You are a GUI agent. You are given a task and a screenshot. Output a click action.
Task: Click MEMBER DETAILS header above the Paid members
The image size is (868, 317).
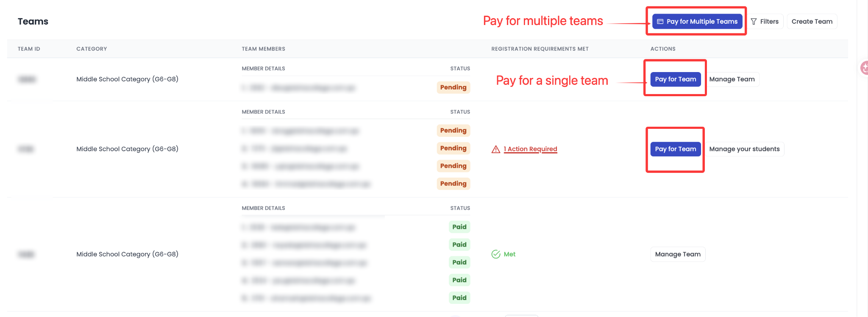pyautogui.click(x=263, y=208)
